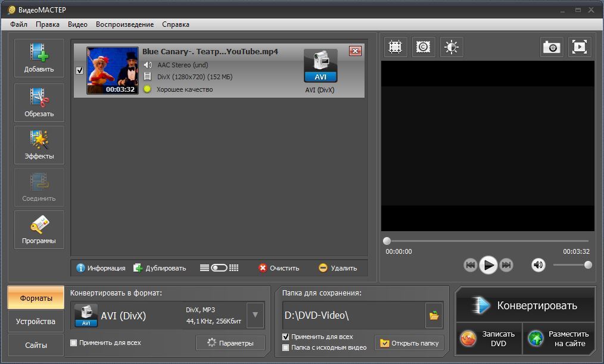Open the Обрезать (Trim) scissors tool
Viewport: 604px width, 364px height.
(x=39, y=102)
